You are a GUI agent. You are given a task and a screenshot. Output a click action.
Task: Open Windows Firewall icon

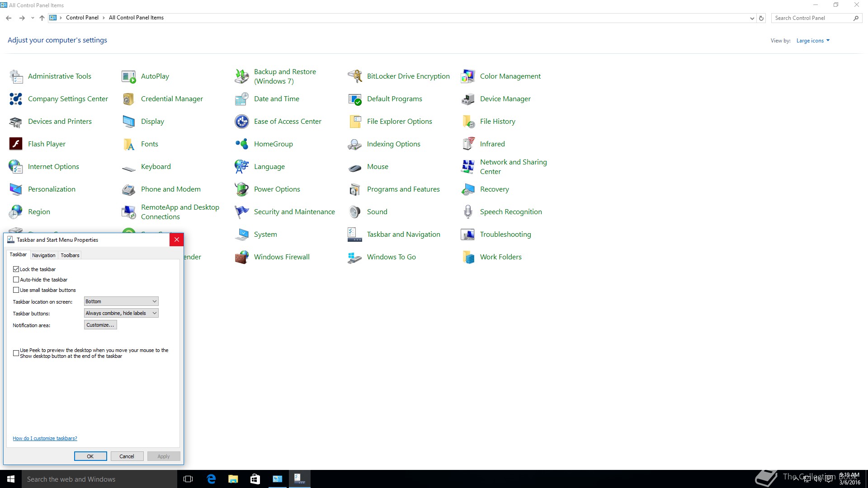click(x=242, y=257)
